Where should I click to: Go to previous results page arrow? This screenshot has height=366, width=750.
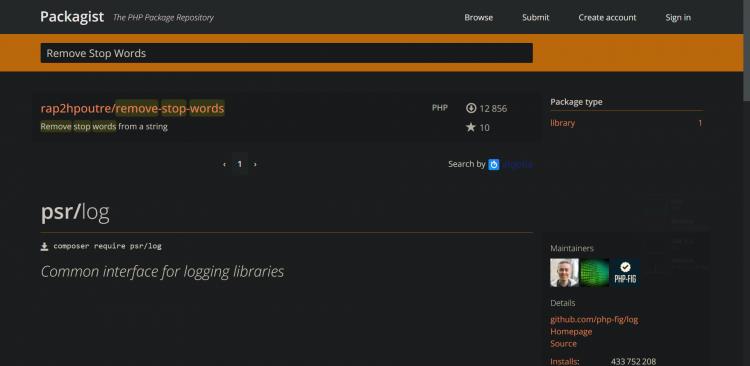224,164
